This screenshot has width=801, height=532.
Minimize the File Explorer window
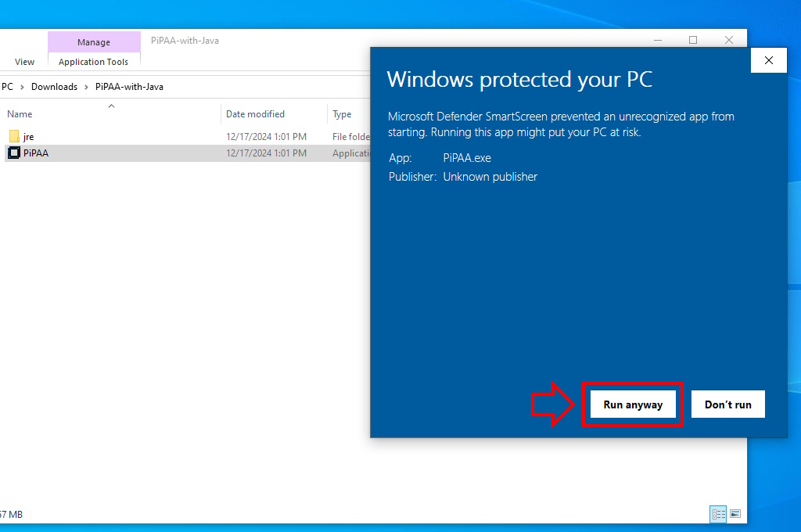pos(658,40)
